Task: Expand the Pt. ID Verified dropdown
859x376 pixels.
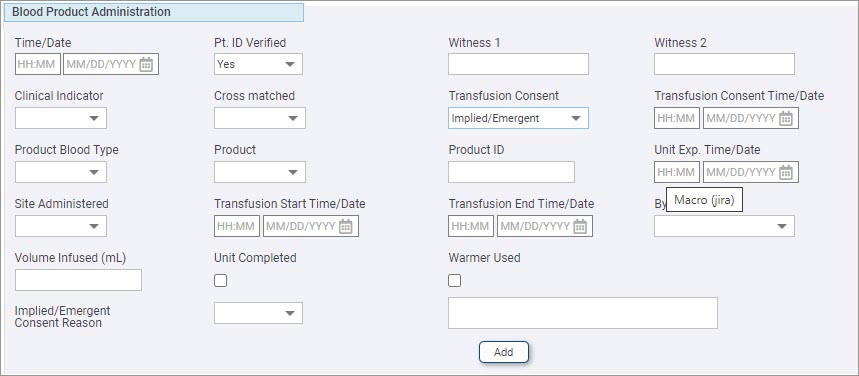Action: tap(258, 64)
